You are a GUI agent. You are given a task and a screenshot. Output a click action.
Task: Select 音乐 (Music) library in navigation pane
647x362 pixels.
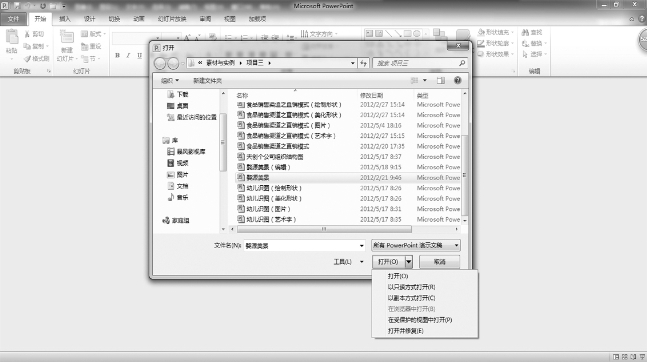pos(178,198)
